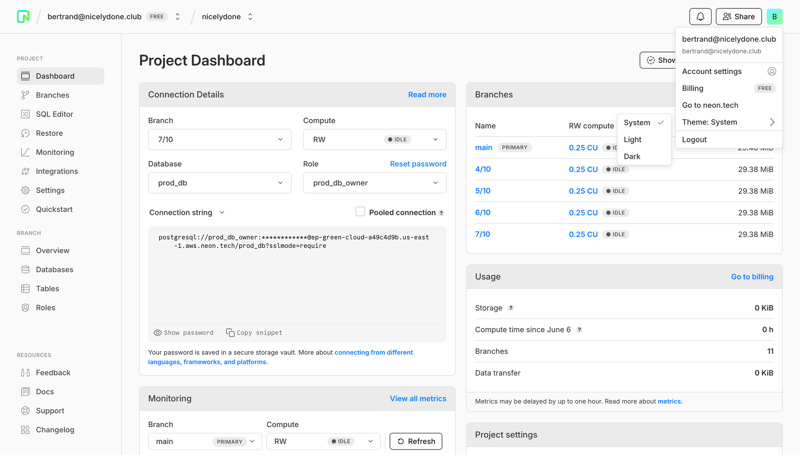The image size is (800, 455).
Task: Enable the Pooled connection checkbox
Action: point(360,212)
